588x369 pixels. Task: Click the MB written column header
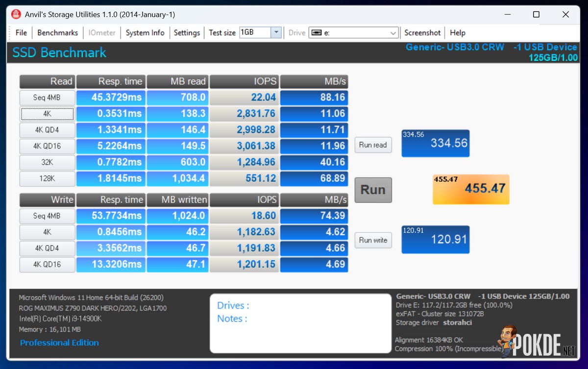[177, 200]
